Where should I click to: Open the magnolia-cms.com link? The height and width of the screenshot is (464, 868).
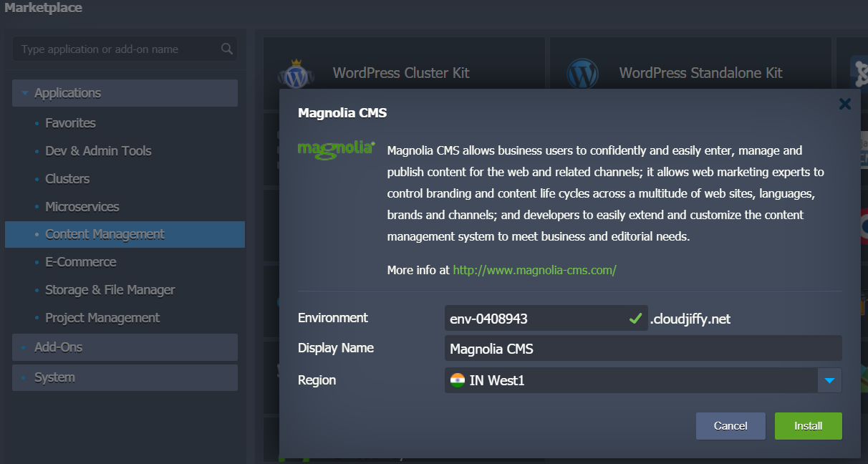click(534, 270)
